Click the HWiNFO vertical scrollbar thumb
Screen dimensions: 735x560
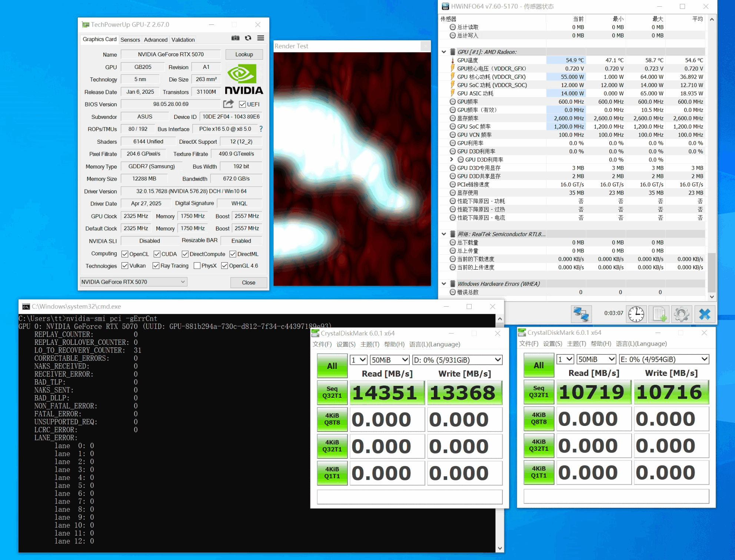711,272
